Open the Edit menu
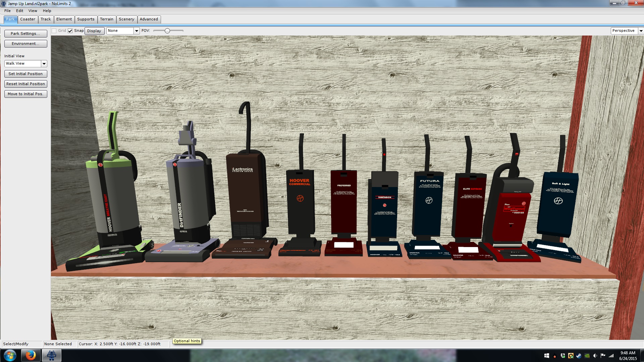This screenshot has height=362, width=644. pyautogui.click(x=19, y=11)
